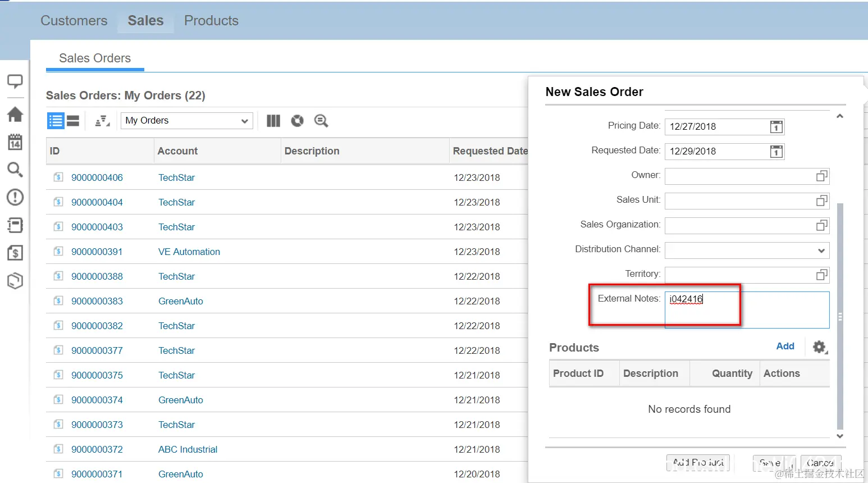Click the dialog vertical scrollbar thumb

point(840,316)
